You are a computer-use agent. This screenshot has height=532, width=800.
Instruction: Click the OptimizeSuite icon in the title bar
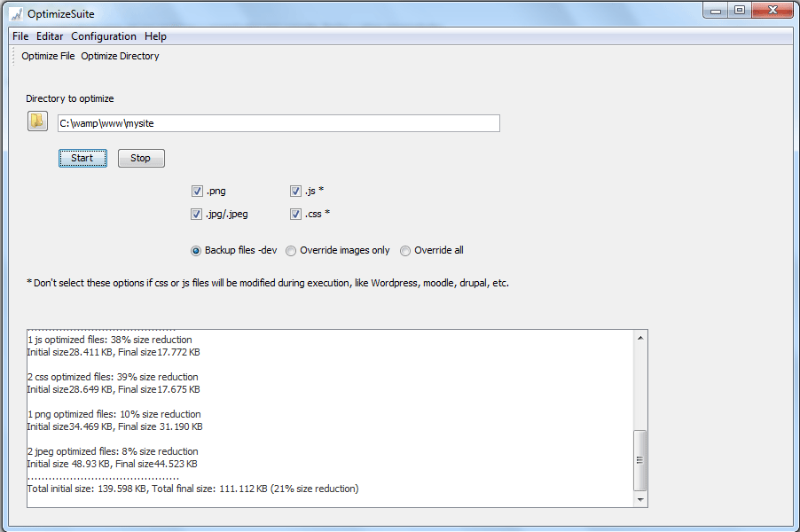(15, 13)
